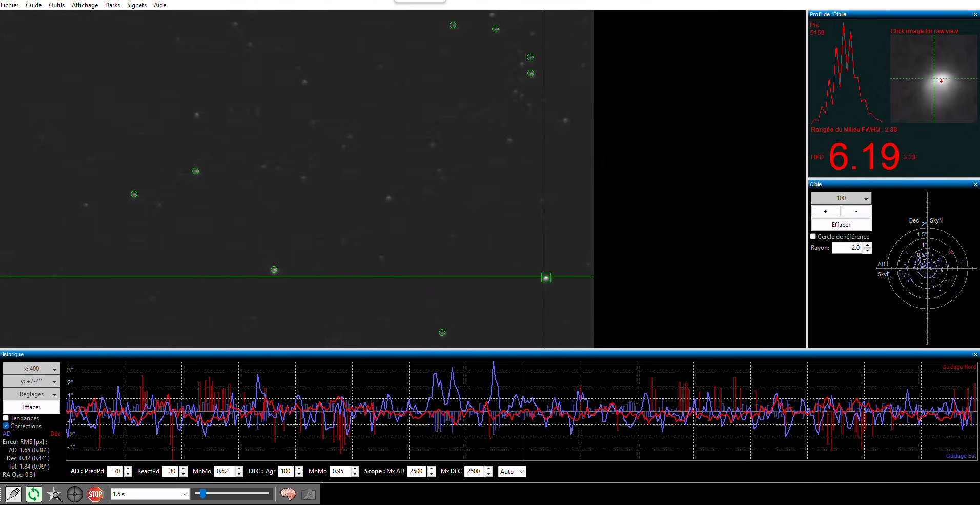980x505 pixels.
Task: Click the Tot 1.84 RMS value
Action: click(x=29, y=467)
